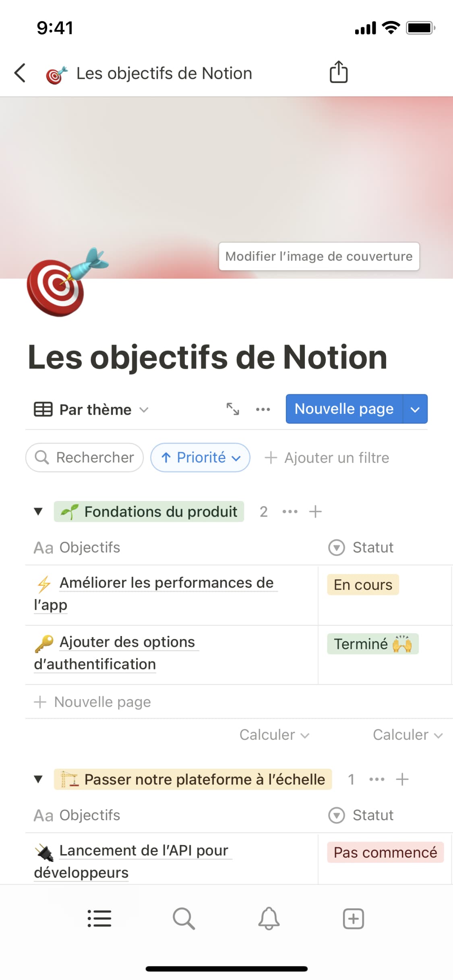Click Modifier l'image de couverture
Screen dimensions: 453x980
point(319,256)
